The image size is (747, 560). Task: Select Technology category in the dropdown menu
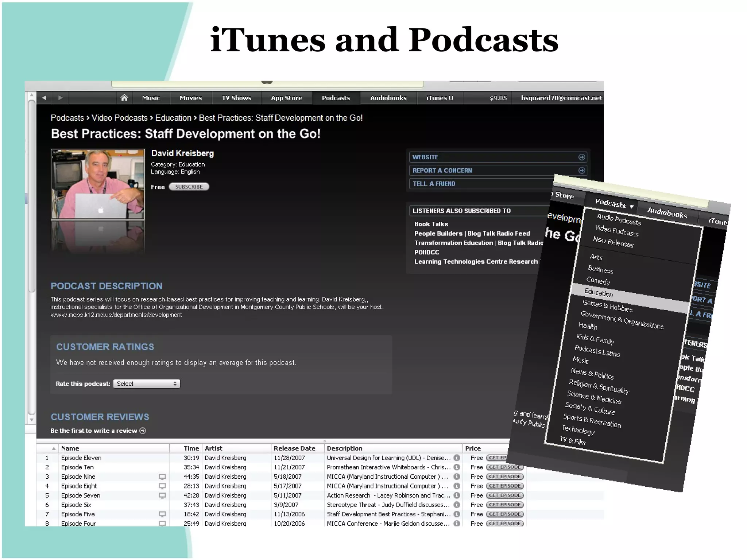pyautogui.click(x=578, y=430)
